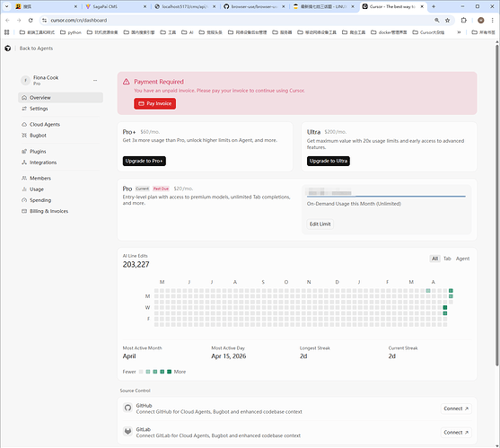Screen dimensions: 500x448
Task: Switch to the localhost:5173 tab
Action: click(185, 6)
